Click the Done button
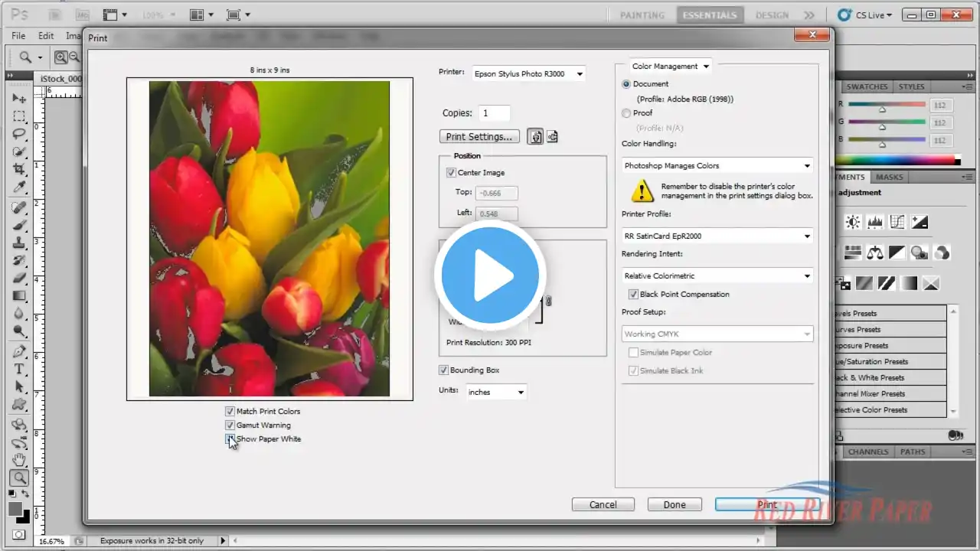This screenshot has height=551, width=980. pyautogui.click(x=675, y=504)
